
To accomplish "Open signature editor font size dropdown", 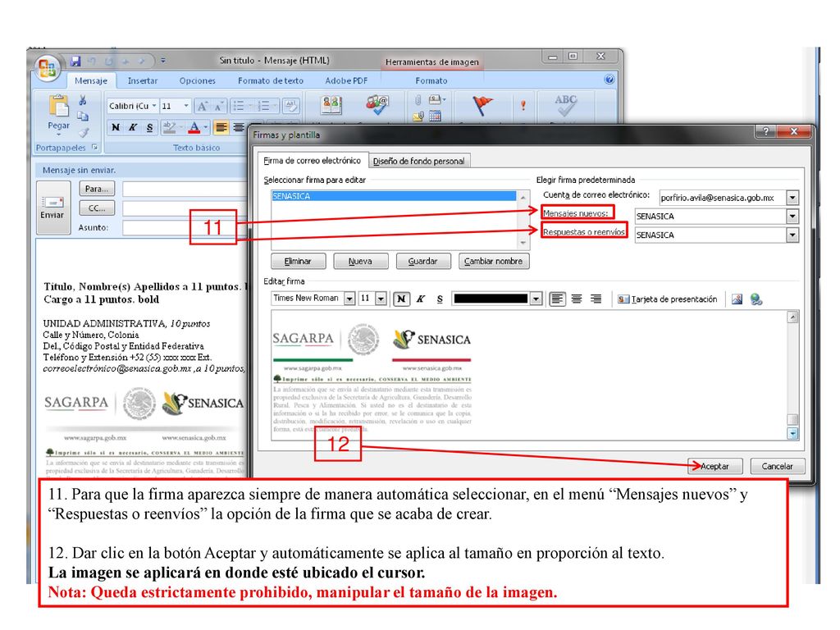I will [x=381, y=299].
